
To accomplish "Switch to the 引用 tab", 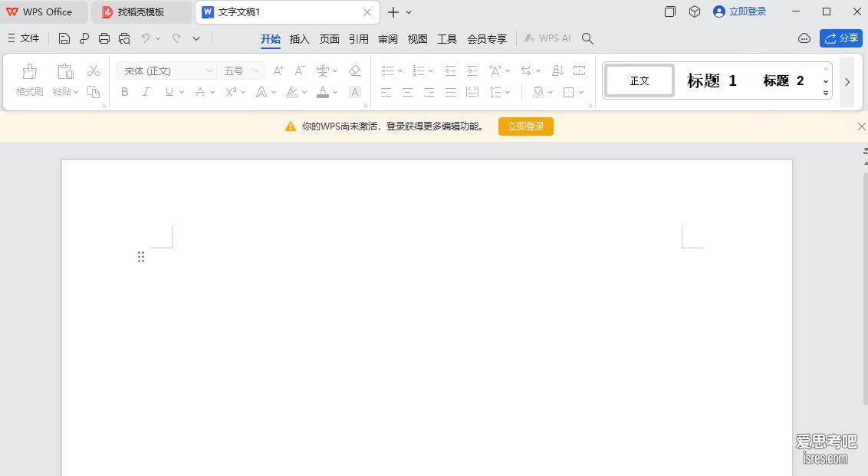I will click(x=359, y=39).
